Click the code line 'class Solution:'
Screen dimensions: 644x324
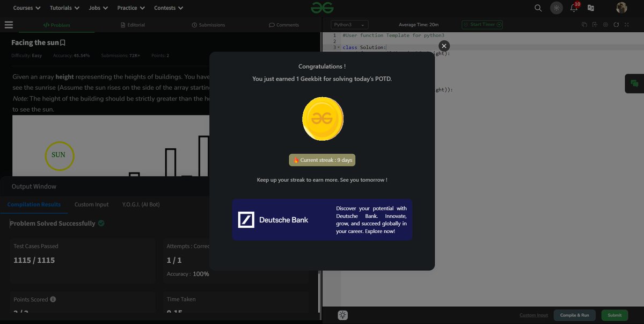[x=364, y=48]
